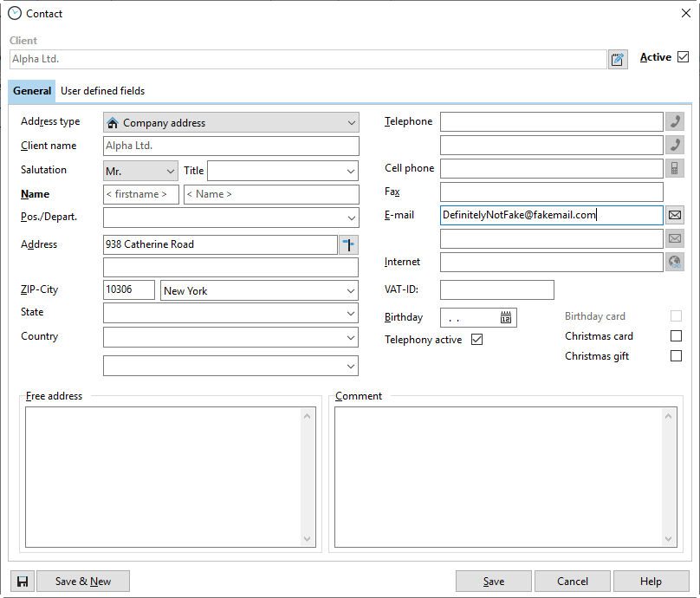700x598 pixels.
Task: Expand the Country dropdown list
Action: (x=230, y=337)
